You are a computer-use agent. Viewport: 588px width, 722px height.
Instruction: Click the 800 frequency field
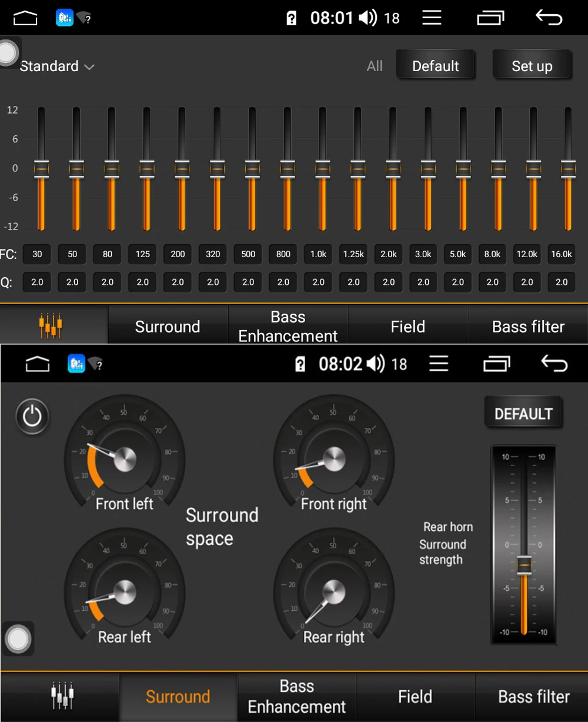pos(283,254)
